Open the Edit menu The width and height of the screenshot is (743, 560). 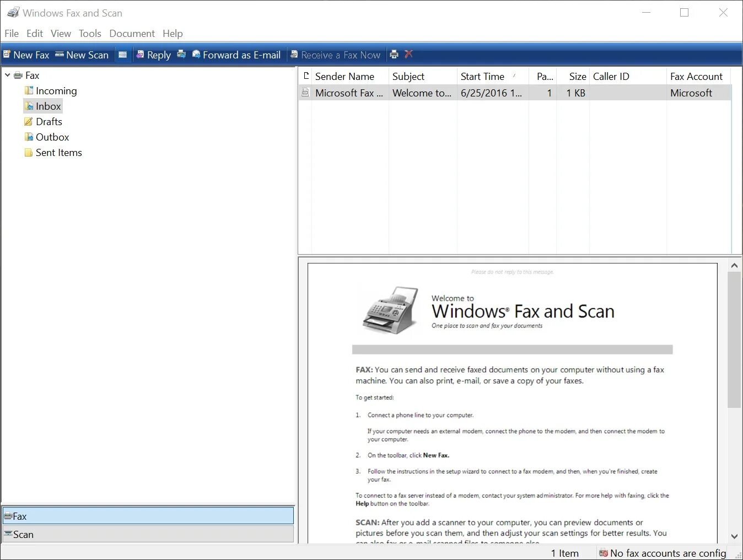[35, 33]
